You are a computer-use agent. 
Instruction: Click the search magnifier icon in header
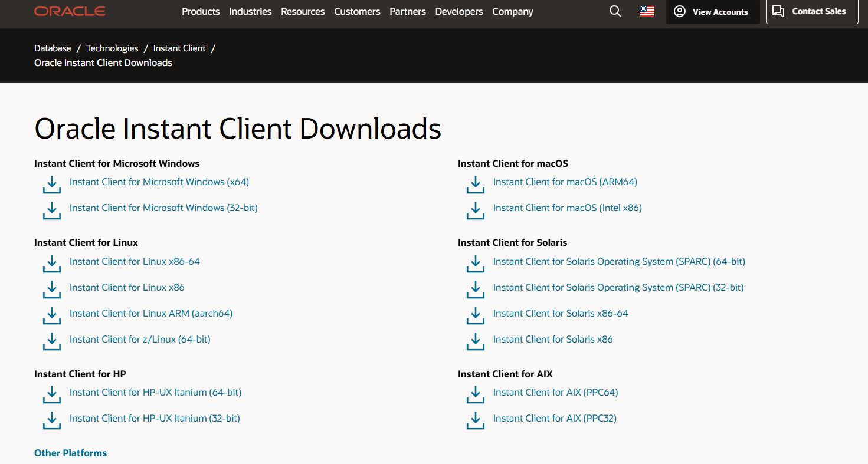click(615, 12)
